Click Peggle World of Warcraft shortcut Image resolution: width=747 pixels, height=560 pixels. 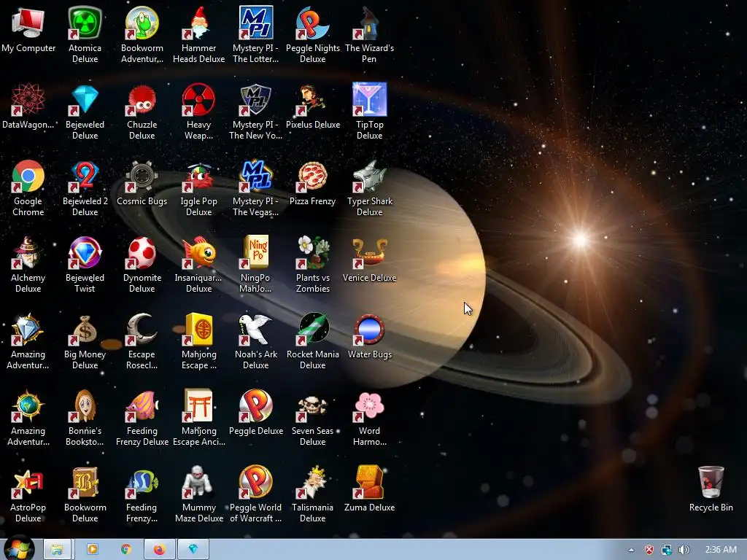point(256,483)
